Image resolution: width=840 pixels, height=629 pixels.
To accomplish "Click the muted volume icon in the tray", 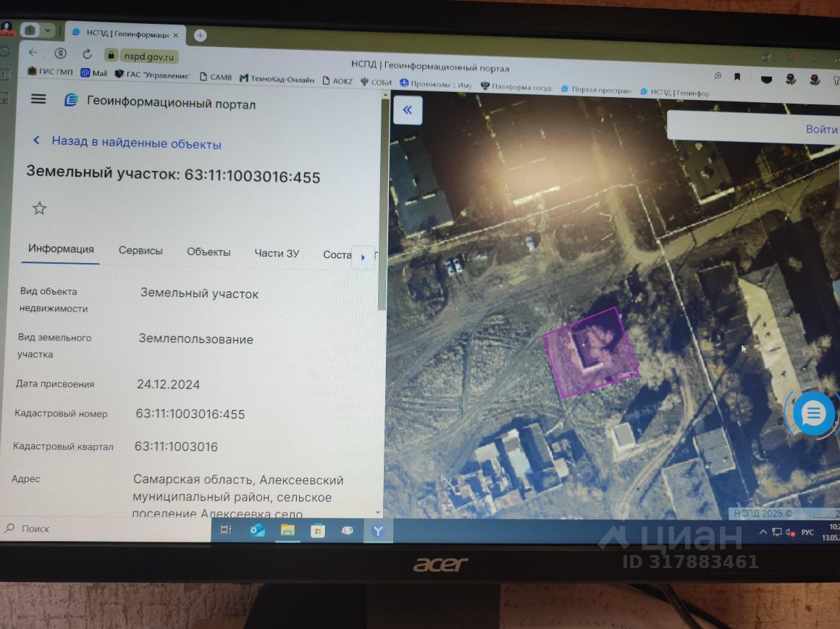I will point(790,533).
